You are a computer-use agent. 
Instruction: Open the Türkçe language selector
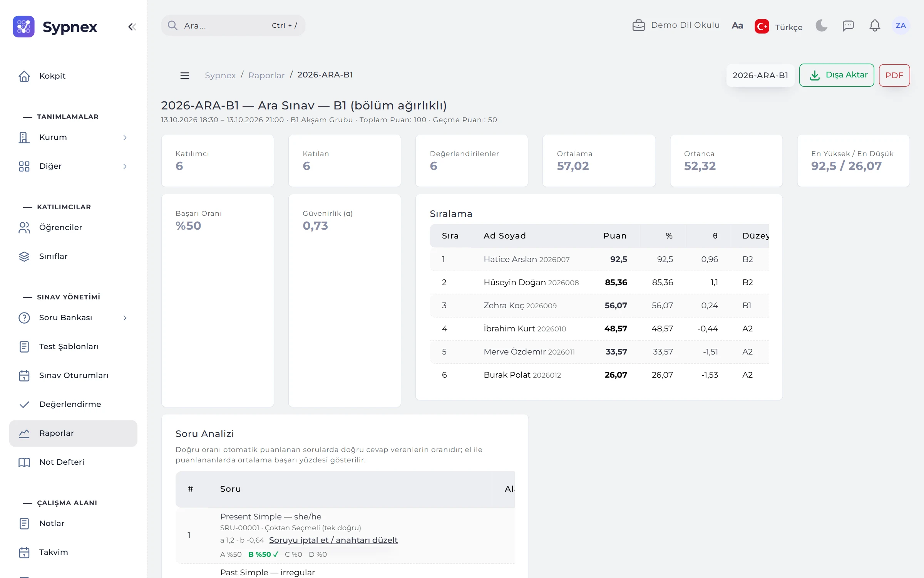point(778,27)
